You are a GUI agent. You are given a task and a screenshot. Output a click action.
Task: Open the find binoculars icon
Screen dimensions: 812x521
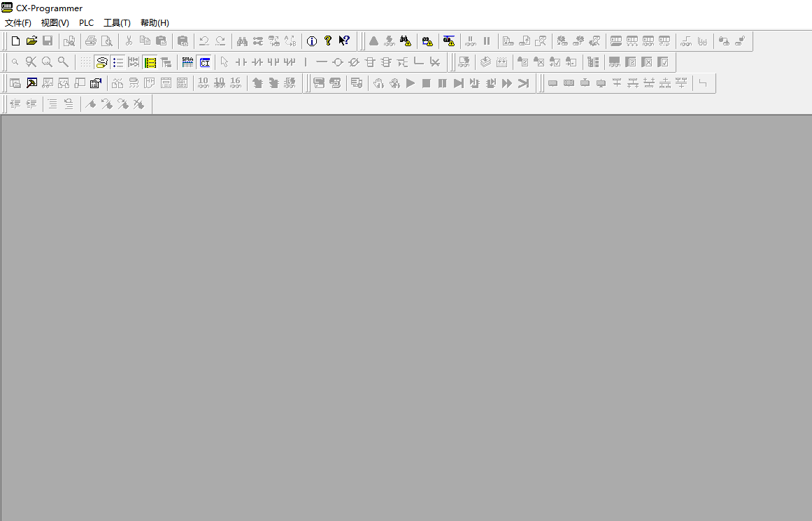coord(242,41)
